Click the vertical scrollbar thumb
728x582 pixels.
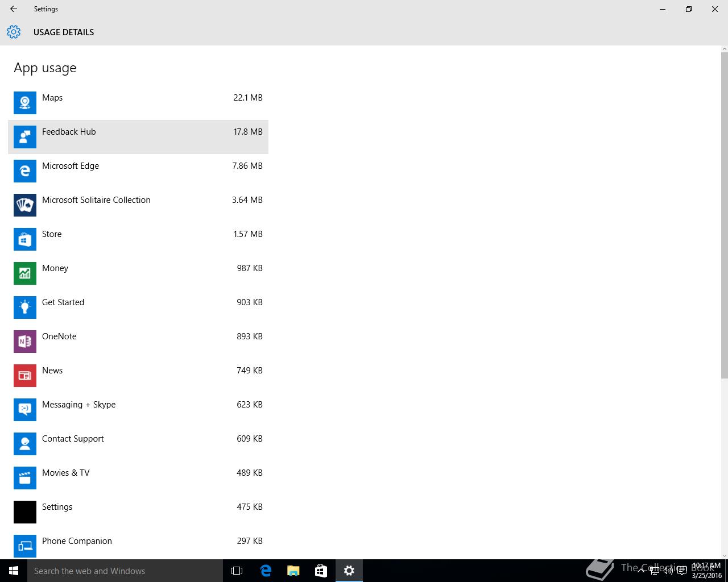[x=724, y=215]
